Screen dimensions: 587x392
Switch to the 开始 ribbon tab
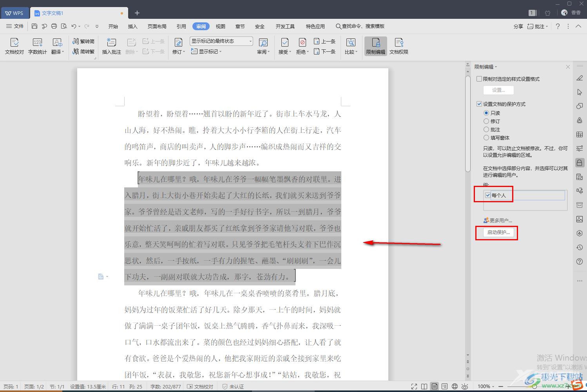tap(113, 26)
